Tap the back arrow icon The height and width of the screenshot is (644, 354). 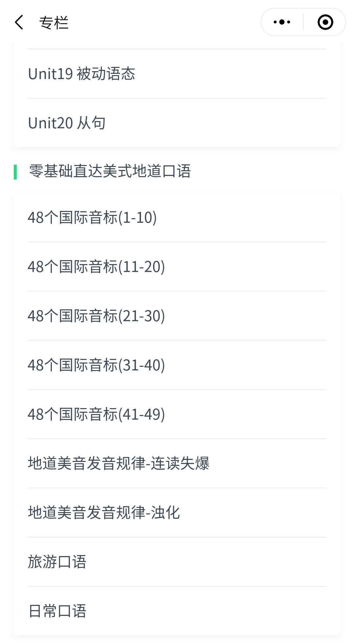pyautogui.click(x=19, y=22)
